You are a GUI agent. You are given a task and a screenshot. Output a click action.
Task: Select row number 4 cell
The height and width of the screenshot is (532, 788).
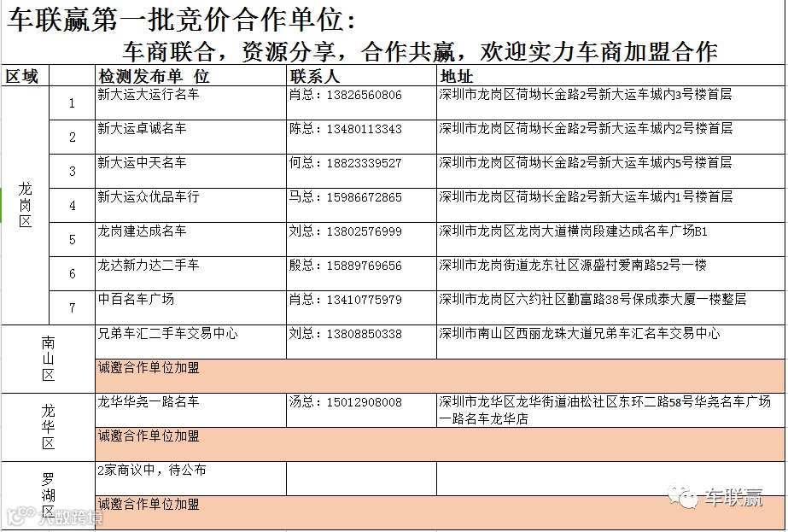(x=72, y=206)
